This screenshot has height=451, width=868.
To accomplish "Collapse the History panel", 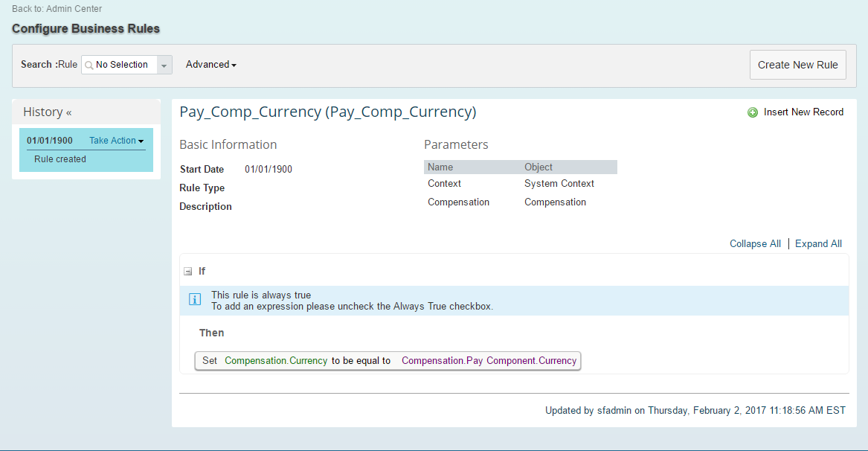I will tap(68, 112).
